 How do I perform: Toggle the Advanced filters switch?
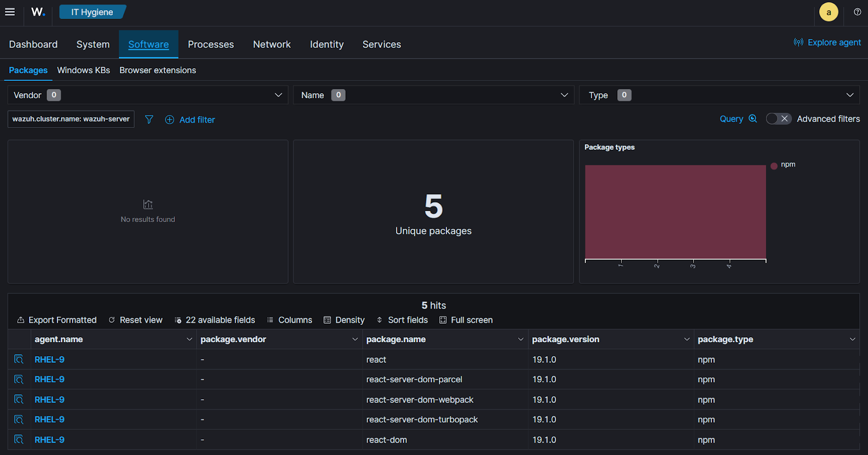click(778, 119)
